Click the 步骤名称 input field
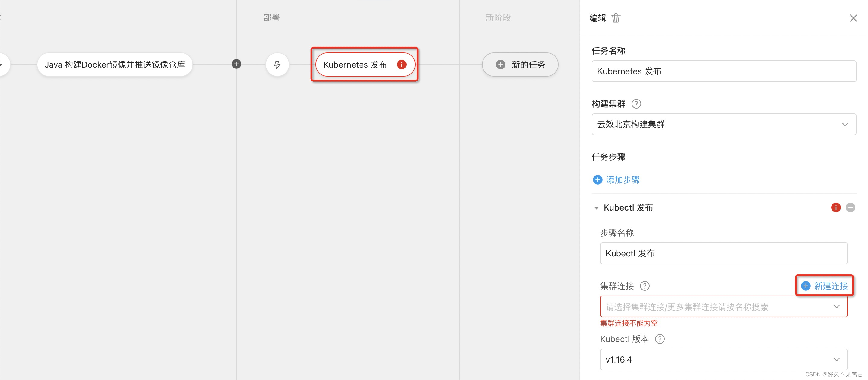Screen dimensions: 868x380 pos(724,253)
